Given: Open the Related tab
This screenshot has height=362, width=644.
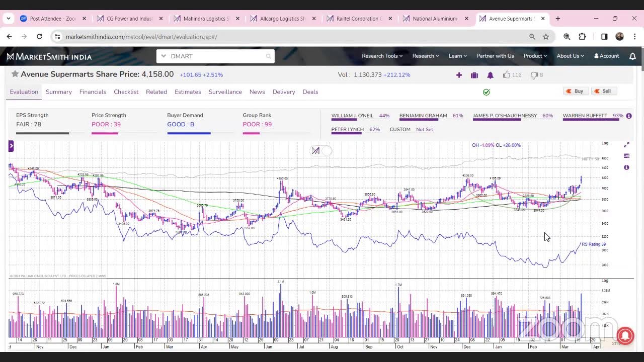Looking at the screenshot, I should tap(156, 92).
